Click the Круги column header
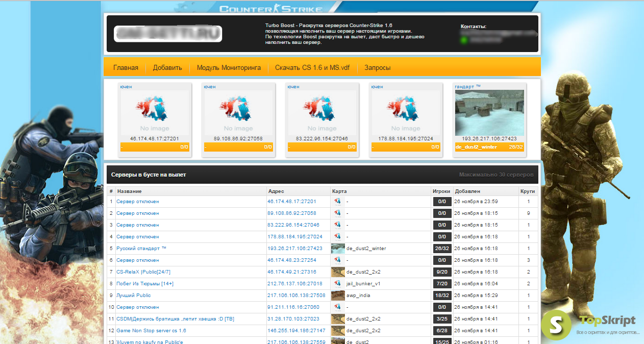This screenshot has height=344, width=644. (x=528, y=191)
